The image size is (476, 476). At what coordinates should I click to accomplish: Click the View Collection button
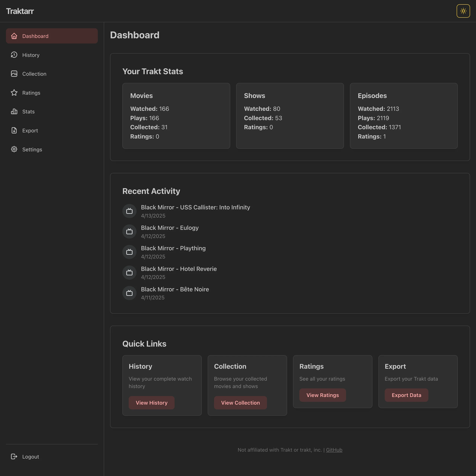pyautogui.click(x=240, y=403)
